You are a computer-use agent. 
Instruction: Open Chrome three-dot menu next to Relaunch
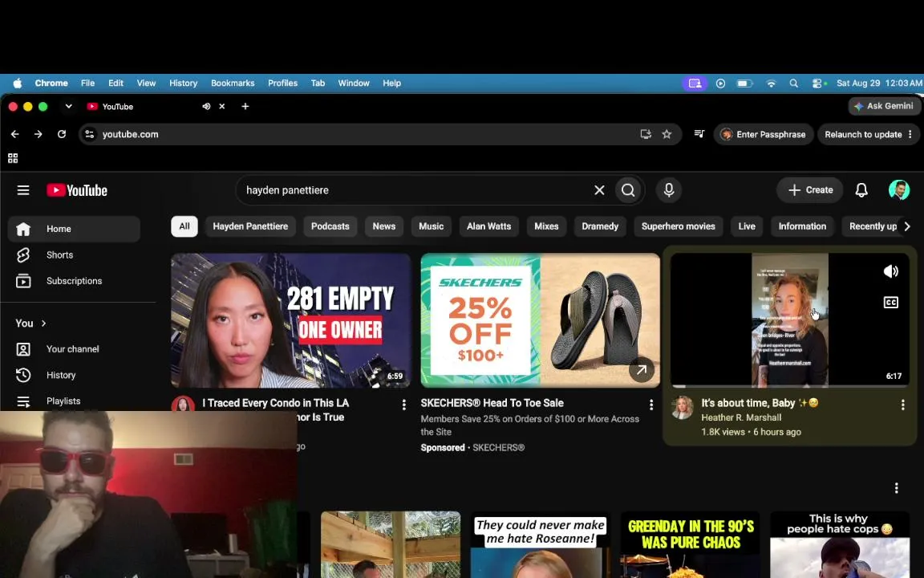(x=910, y=135)
